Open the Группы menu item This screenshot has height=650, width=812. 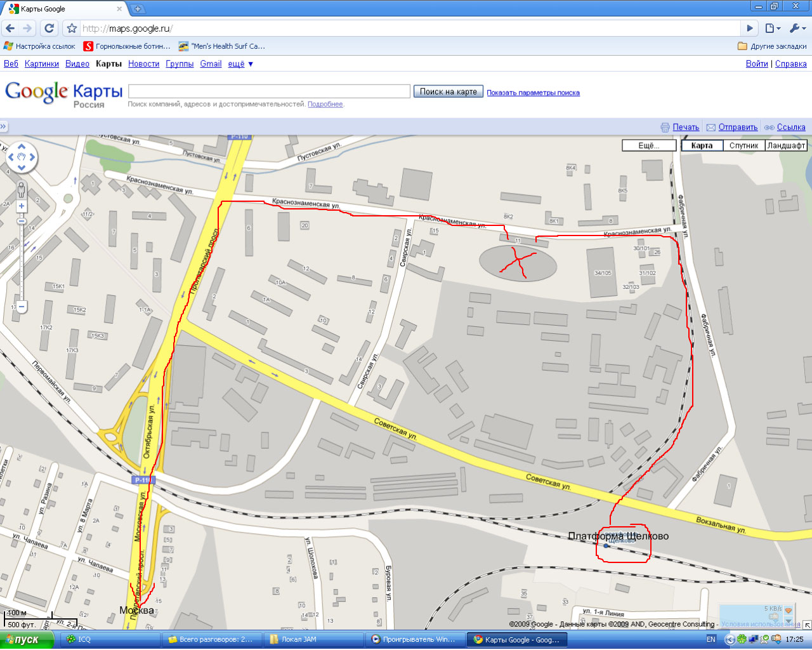point(180,64)
